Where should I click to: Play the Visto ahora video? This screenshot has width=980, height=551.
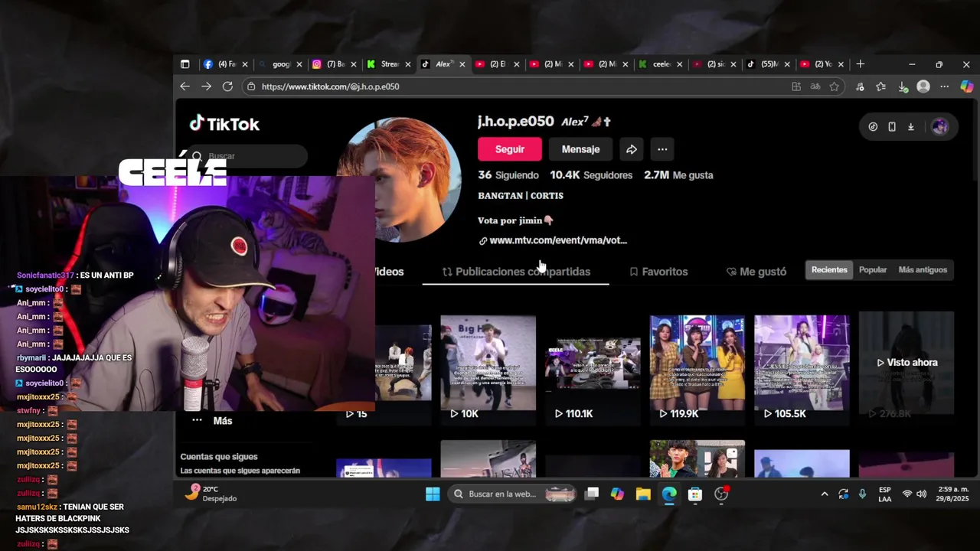[x=906, y=364]
